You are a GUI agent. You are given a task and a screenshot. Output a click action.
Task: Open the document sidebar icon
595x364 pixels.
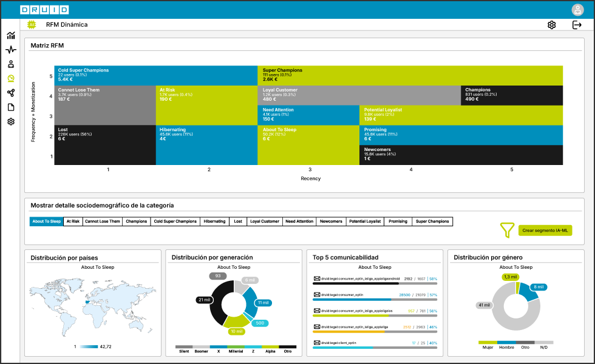[11, 107]
